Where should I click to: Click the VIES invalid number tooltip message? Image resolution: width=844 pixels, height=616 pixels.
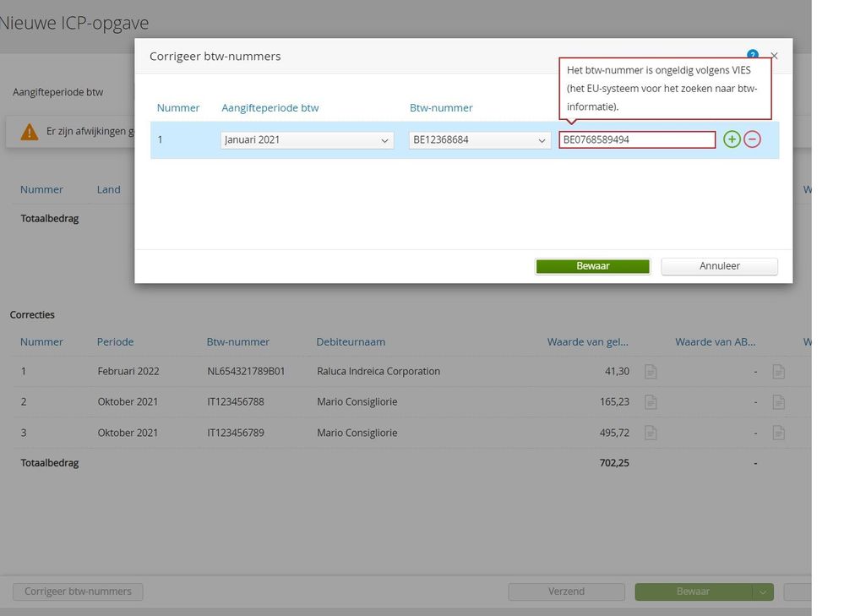665,89
